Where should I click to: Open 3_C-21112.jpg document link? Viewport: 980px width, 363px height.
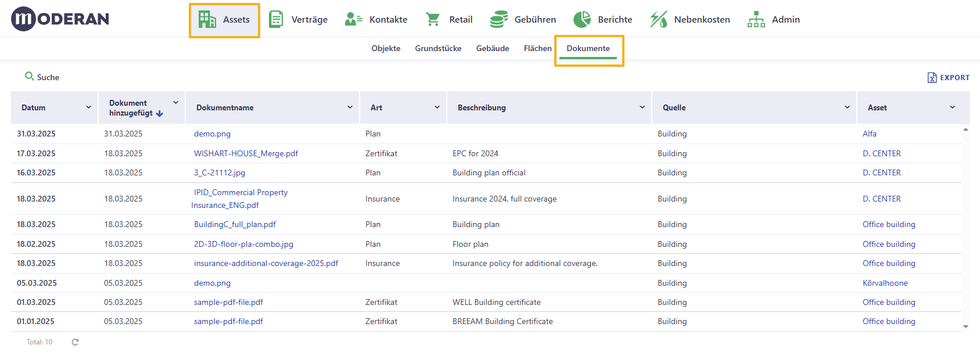(220, 172)
